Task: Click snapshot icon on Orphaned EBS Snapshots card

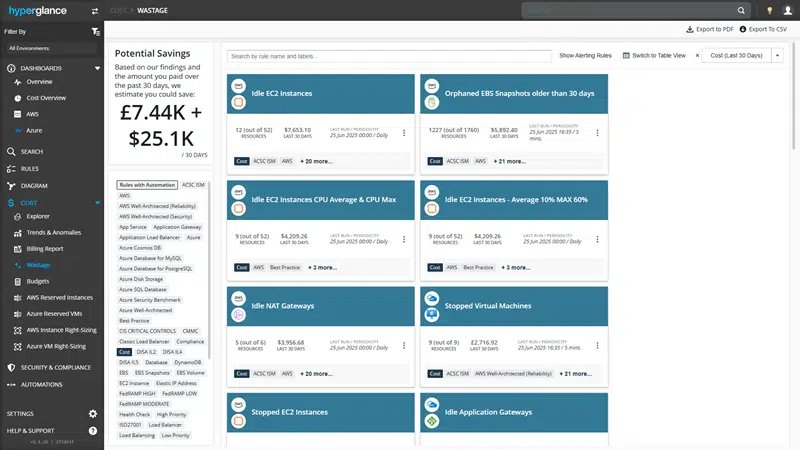Action: coord(432,103)
